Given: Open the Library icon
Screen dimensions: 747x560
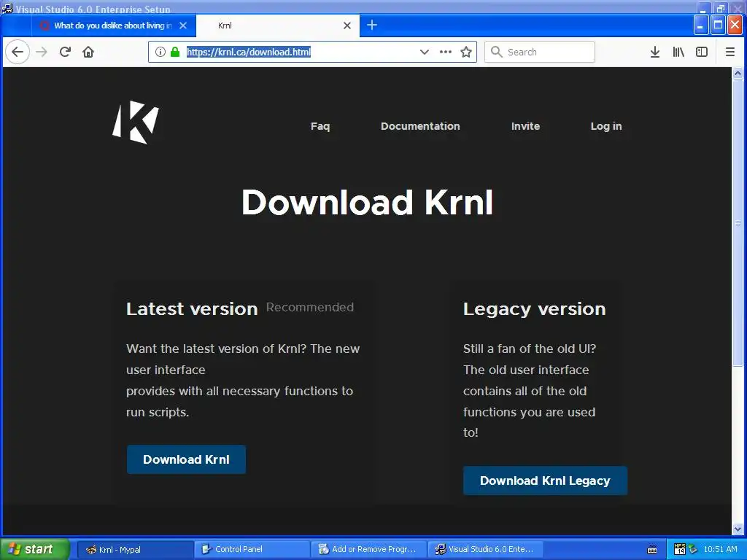Looking at the screenshot, I should (678, 52).
